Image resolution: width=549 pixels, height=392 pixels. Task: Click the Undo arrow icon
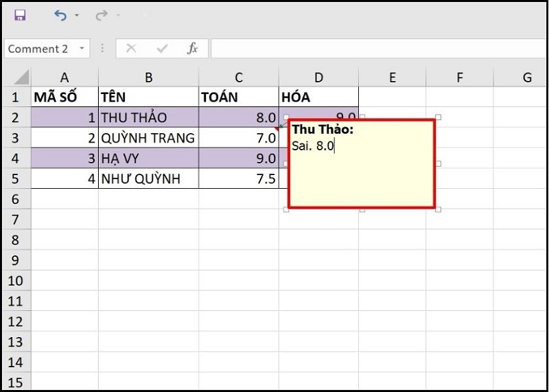61,15
